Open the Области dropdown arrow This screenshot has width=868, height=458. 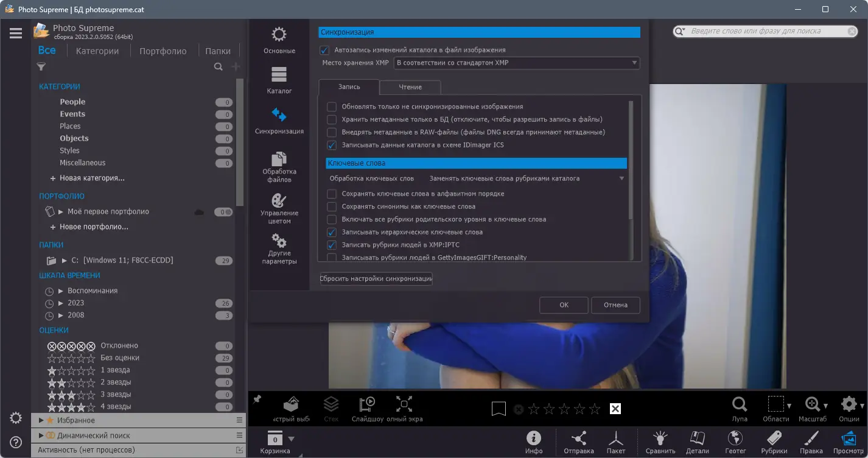789,406
